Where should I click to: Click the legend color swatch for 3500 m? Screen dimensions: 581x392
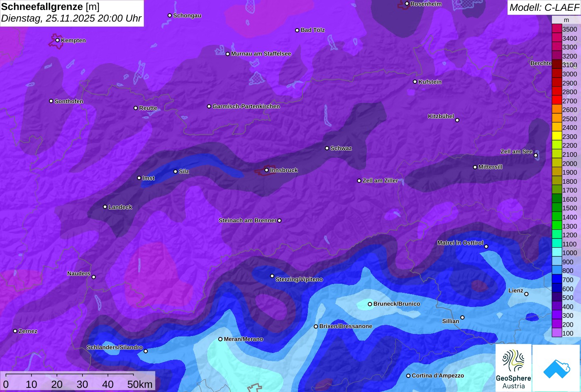557,29
